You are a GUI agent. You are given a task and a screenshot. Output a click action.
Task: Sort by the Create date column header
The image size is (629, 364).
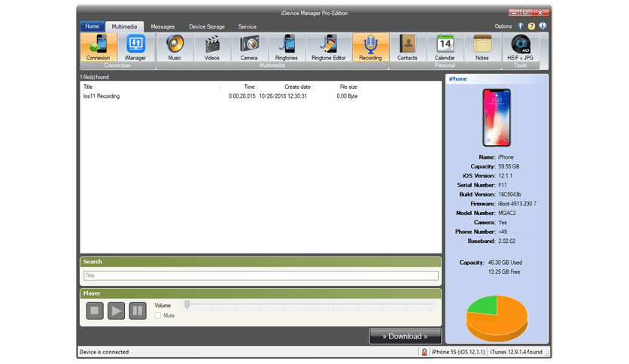point(285,86)
